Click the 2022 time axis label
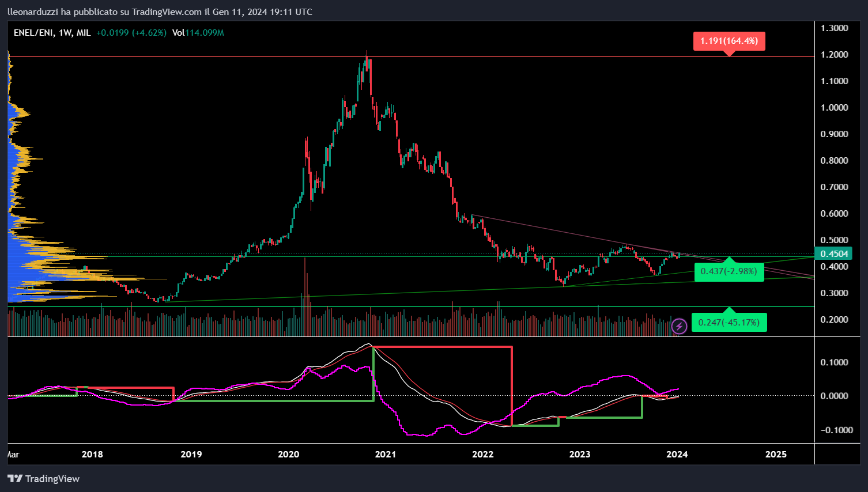Image resolution: width=868 pixels, height=492 pixels. pos(483,455)
